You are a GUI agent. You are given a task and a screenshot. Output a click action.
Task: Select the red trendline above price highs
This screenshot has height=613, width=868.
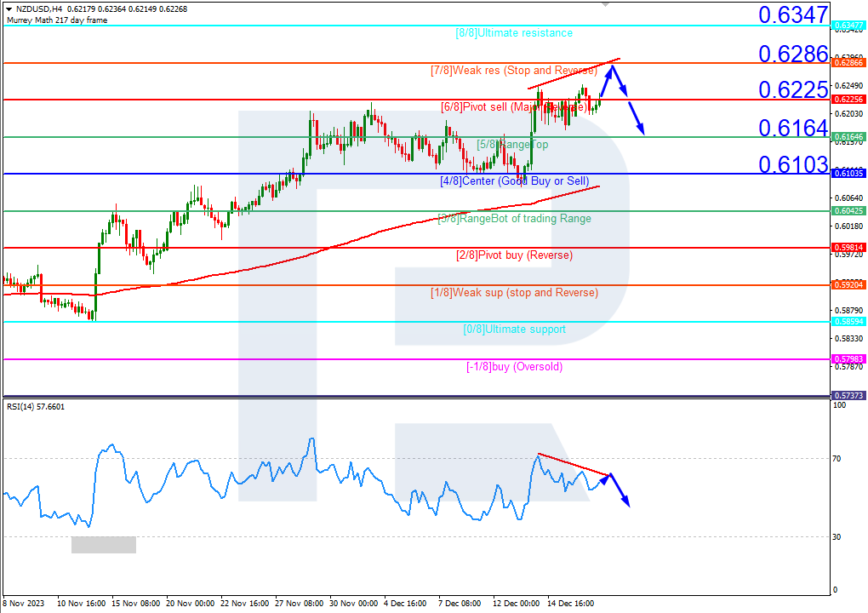(x=573, y=74)
